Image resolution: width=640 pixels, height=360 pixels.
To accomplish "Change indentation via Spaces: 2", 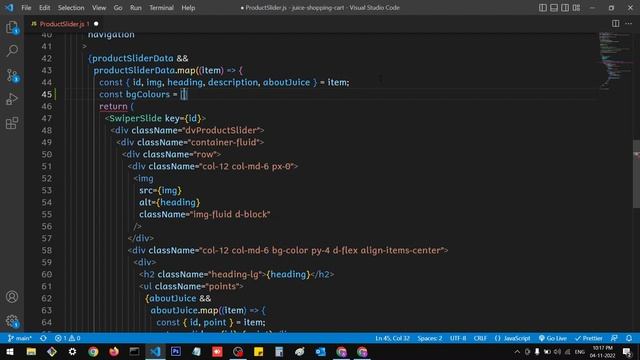I will [430, 338].
